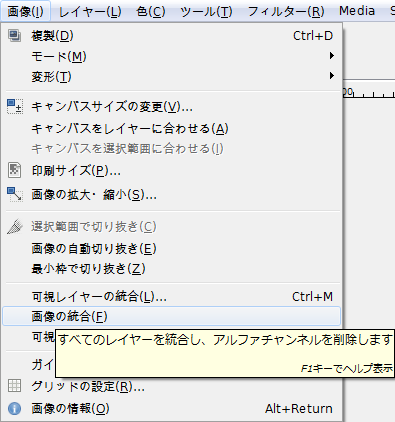Image resolution: width=395 pixels, height=422 pixels.
Task: Choose 印刷サイズ(P)... entry
Action: 171,171
